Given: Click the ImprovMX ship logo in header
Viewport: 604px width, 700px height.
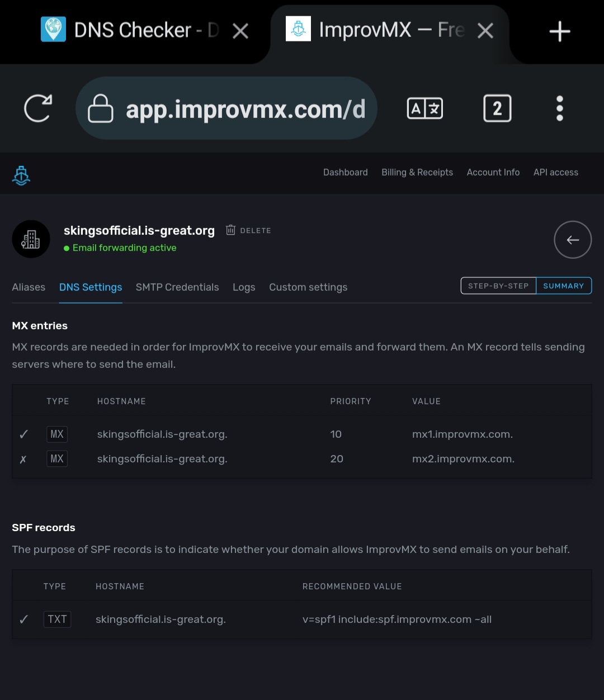Looking at the screenshot, I should point(21,175).
